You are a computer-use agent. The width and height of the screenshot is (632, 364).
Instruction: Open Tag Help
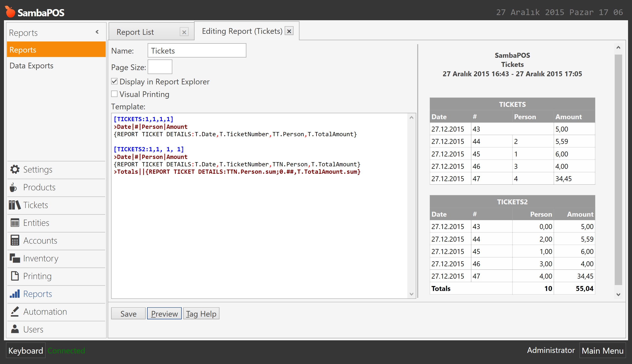(x=201, y=313)
